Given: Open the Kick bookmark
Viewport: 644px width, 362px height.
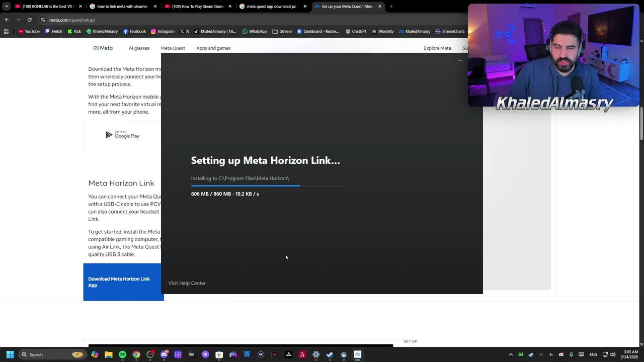Looking at the screenshot, I should pyautogui.click(x=74, y=31).
